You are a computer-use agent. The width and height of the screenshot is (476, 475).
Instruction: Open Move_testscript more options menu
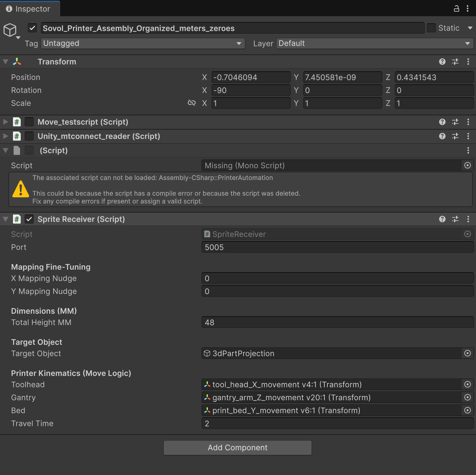click(x=468, y=122)
